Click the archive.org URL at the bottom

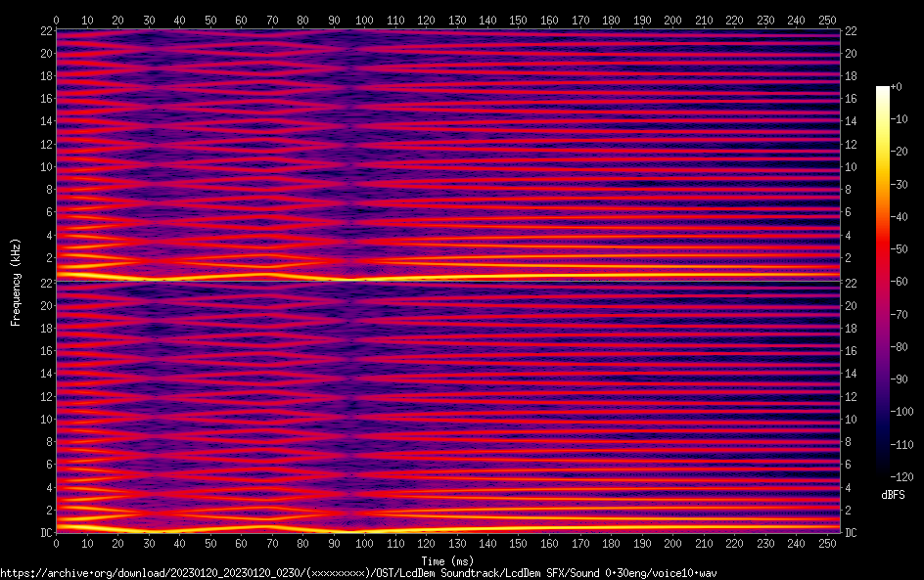(358, 572)
